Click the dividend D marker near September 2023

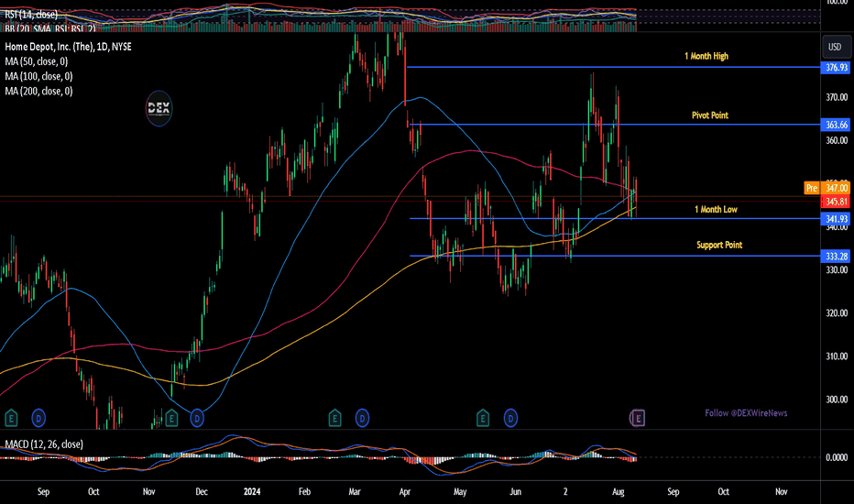coord(38,419)
